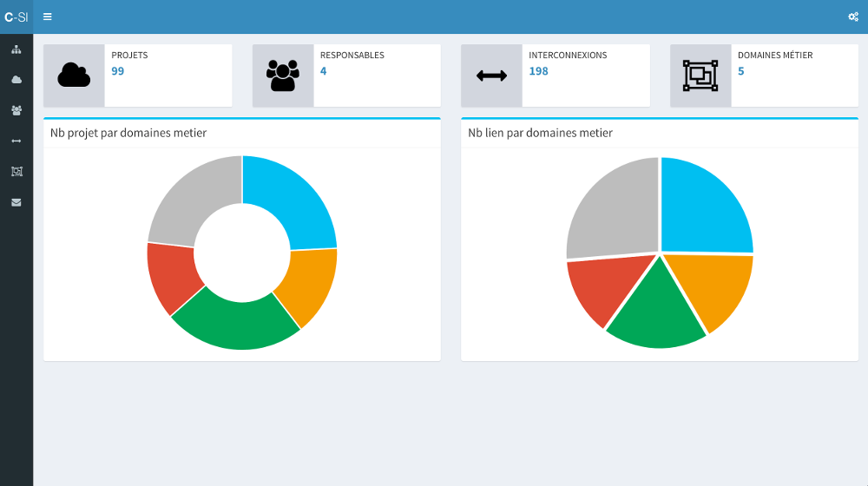The height and width of the screenshot is (486, 868).
Task: Click the arrow icon on Interconnexions card
Action: [491, 76]
